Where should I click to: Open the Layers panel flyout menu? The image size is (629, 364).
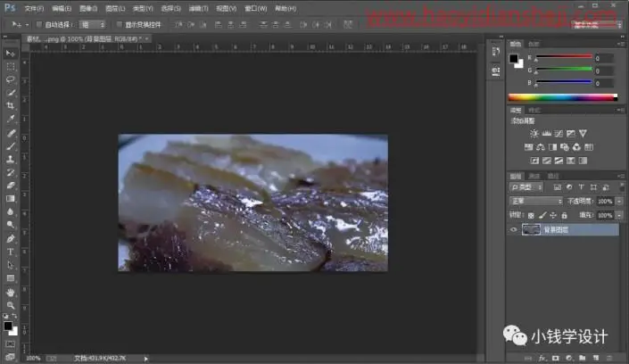tap(621, 176)
